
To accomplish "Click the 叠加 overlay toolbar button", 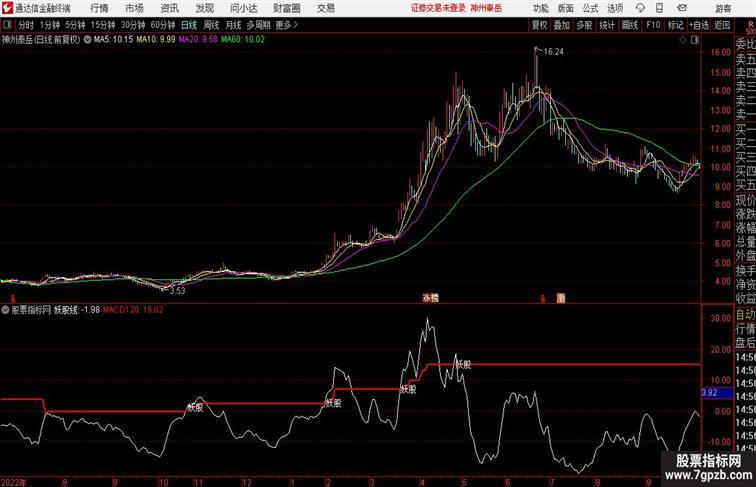I will [562, 25].
